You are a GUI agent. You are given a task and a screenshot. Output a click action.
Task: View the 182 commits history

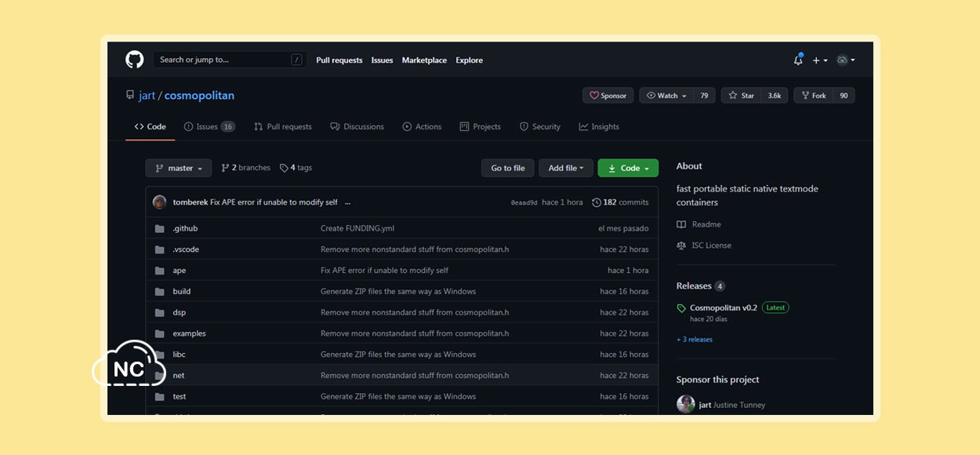pyautogui.click(x=620, y=202)
